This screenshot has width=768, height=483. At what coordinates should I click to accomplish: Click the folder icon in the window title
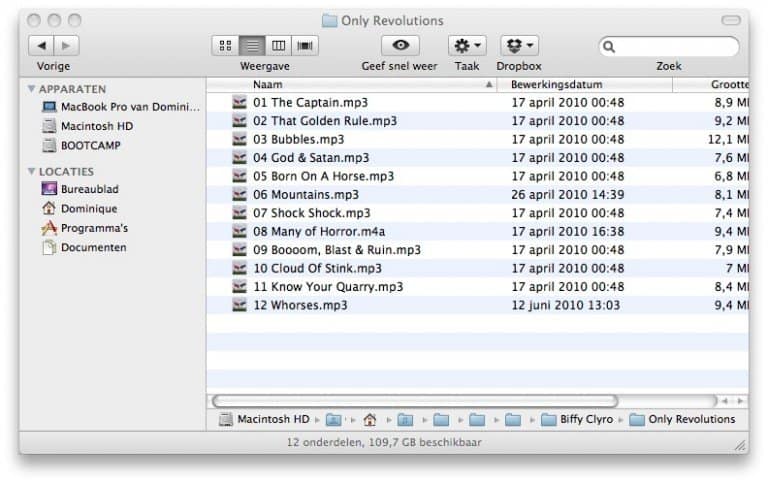coord(329,21)
